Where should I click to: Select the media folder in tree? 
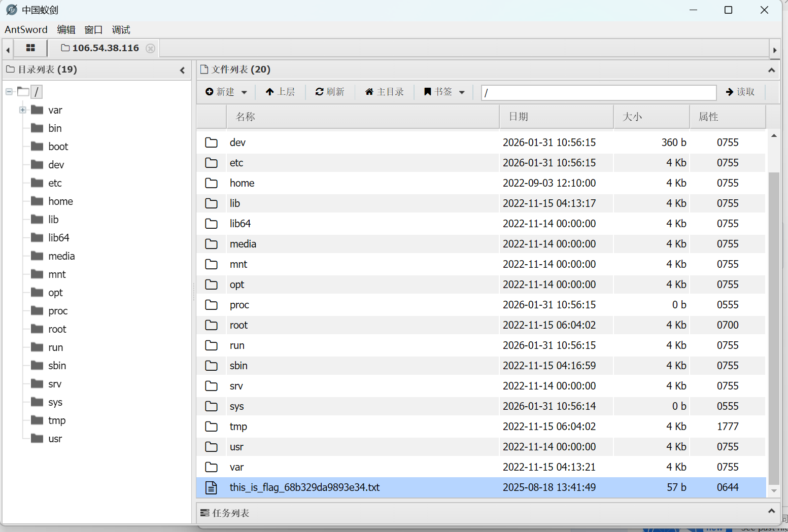pyautogui.click(x=61, y=256)
